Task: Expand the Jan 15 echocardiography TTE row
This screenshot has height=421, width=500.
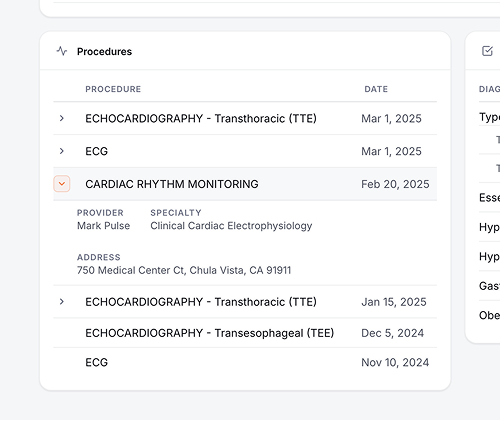Action: click(62, 302)
